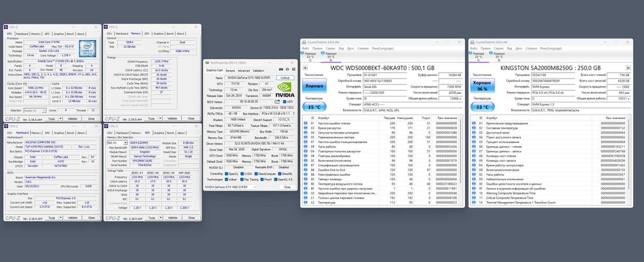Toggle the DirectML checkbox in GPU-Z

(x=279, y=174)
